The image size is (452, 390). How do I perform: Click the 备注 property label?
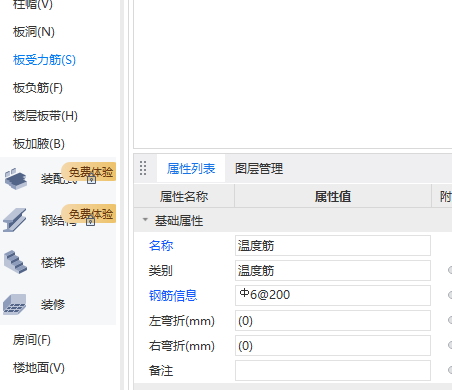[x=161, y=371]
